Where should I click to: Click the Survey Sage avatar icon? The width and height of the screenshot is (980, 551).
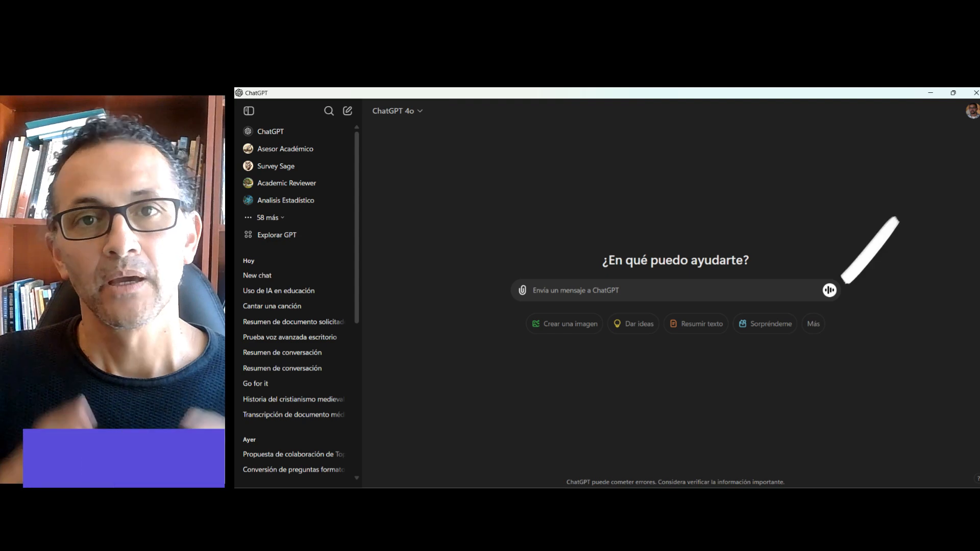(x=248, y=166)
